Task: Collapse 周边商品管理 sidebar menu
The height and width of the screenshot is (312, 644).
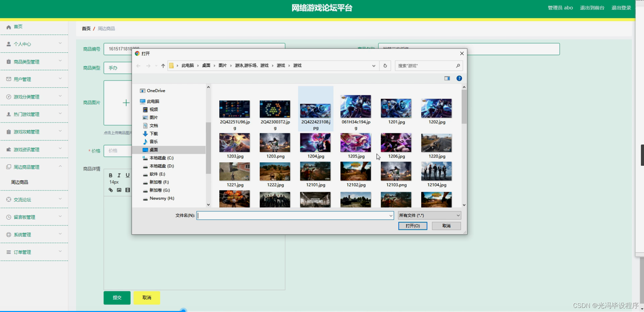Action: [x=34, y=167]
